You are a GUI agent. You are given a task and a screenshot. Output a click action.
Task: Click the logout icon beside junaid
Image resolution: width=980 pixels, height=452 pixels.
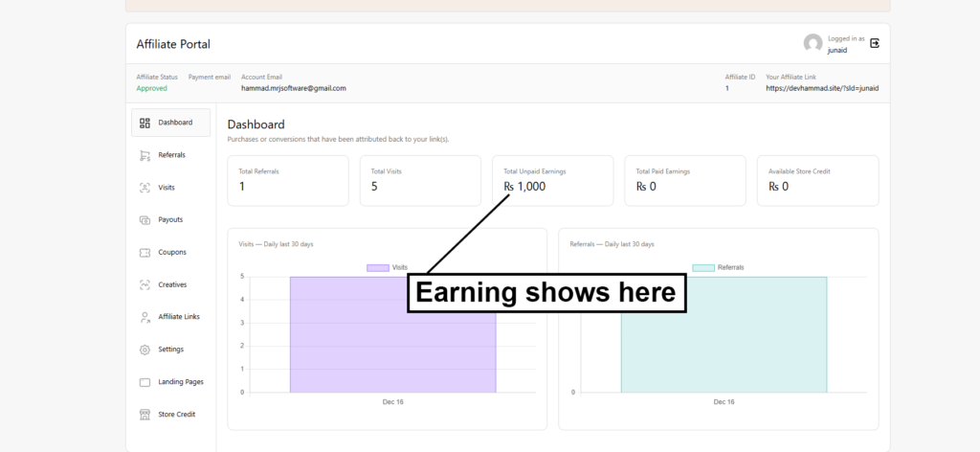874,43
